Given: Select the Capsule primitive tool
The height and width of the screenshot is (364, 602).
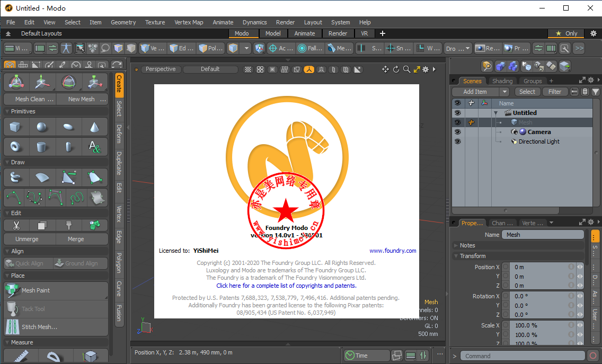Looking at the screenshot, I should [68, 147].
